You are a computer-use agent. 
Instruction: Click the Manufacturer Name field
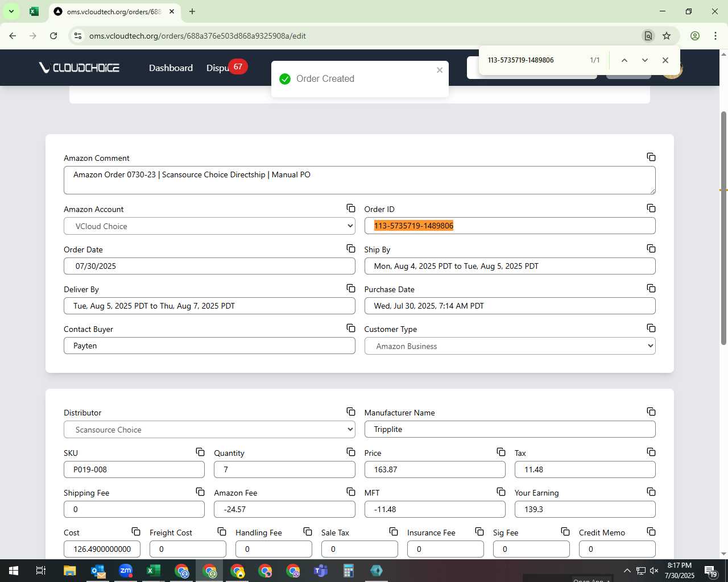pos(510,429)
